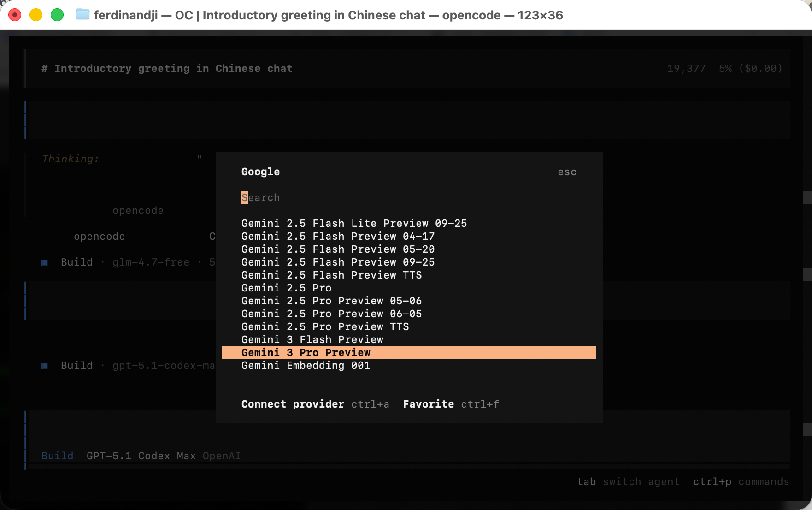Click the folder icon in title bar
This screenshot has height=510, width=812.
click(83, 15)
